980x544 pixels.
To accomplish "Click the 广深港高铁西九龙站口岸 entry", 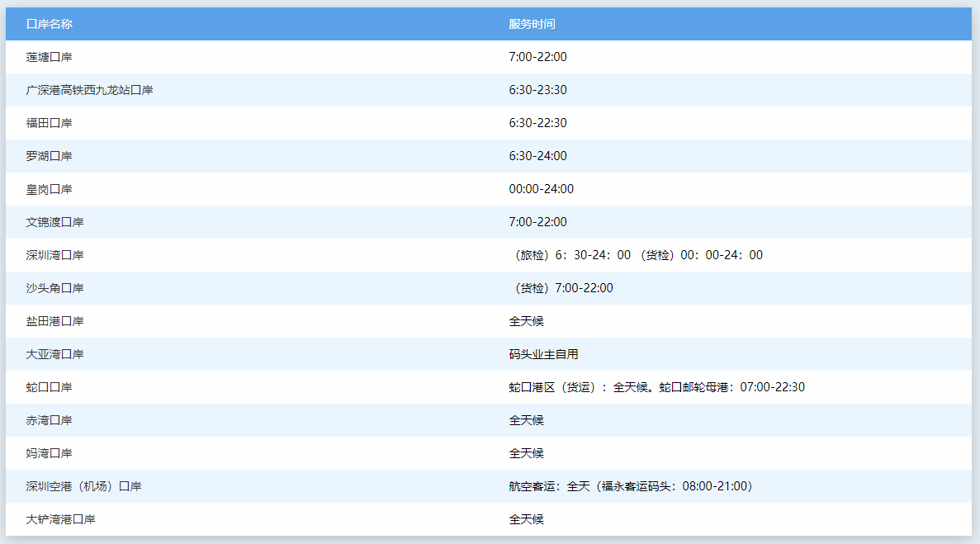I will point(91,90).
